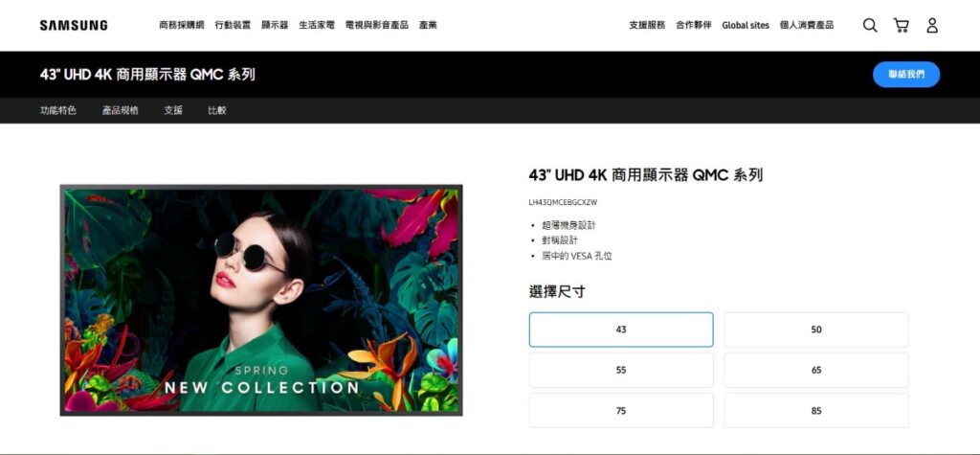Select the 55 inch size option
980x455 pixels.
point(620,370)
